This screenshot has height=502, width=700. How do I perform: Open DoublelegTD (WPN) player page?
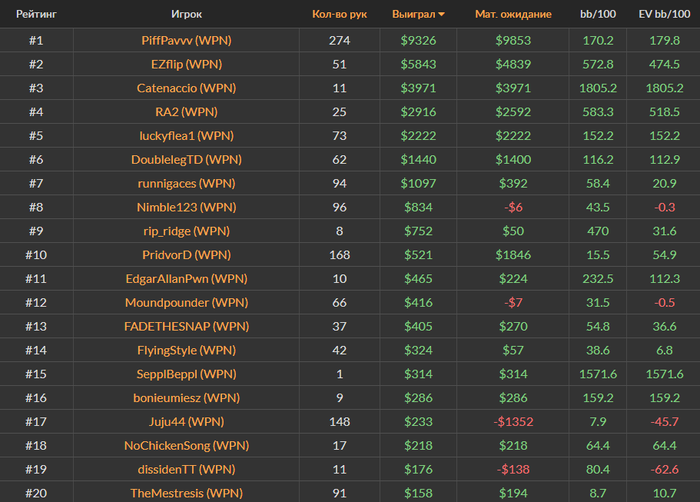[x=186, y=159]
